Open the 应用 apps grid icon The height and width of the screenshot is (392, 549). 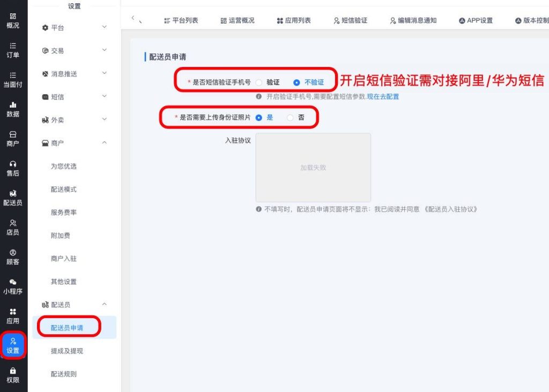click(13, 316)
